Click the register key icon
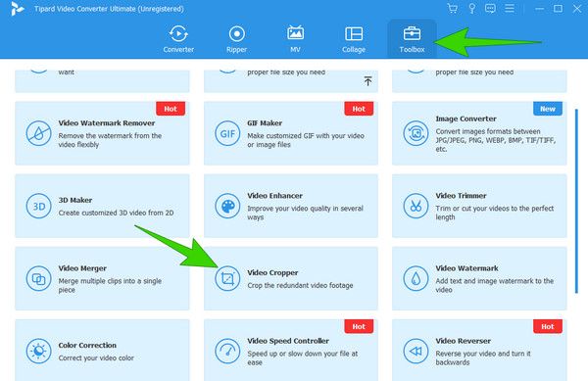The image size is (588, 381). [471, 8]
